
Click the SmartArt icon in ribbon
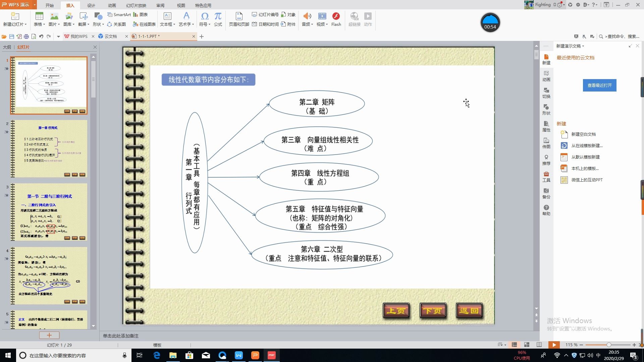(110, 15)
